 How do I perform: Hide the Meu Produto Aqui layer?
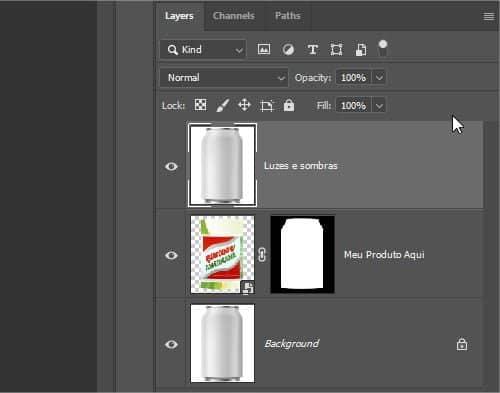171,255
